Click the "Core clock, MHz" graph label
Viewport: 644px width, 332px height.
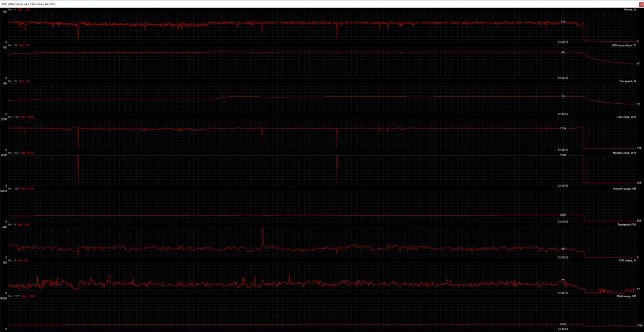pos(626,117)
